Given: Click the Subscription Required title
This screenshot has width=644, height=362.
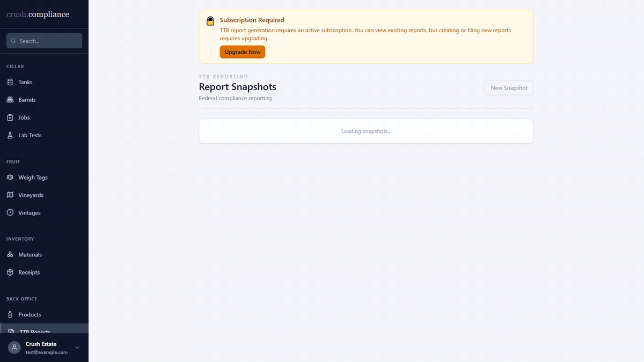Looking at the screenshot, I should (x=252, y=20).
